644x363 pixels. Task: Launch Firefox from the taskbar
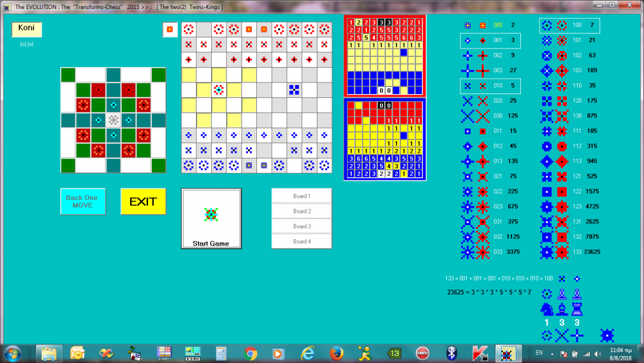(336, 353)
